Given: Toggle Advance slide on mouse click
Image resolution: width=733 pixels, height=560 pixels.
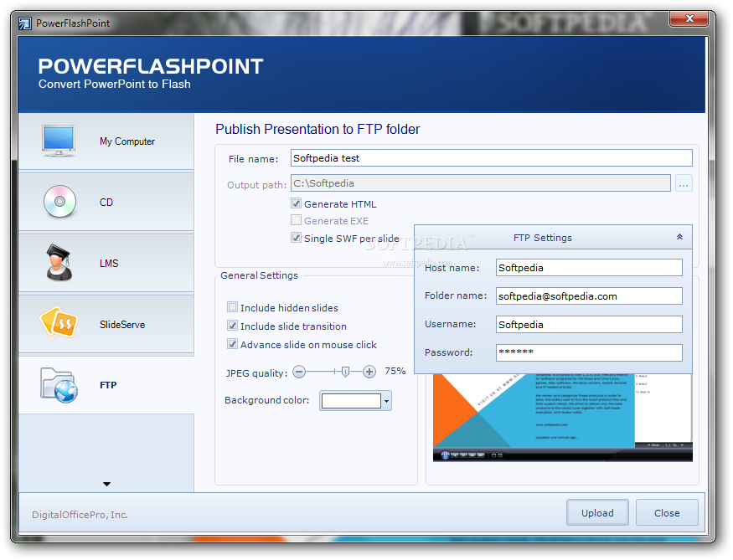Looking at the screenshot, I should [232, 344].
